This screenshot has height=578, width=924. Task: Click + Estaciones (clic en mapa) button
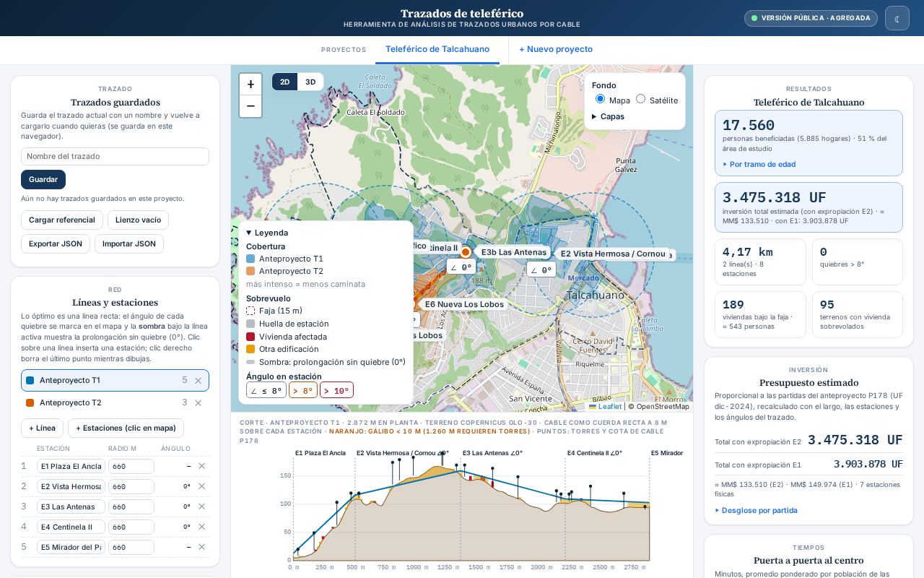click(x=126, y=428)
